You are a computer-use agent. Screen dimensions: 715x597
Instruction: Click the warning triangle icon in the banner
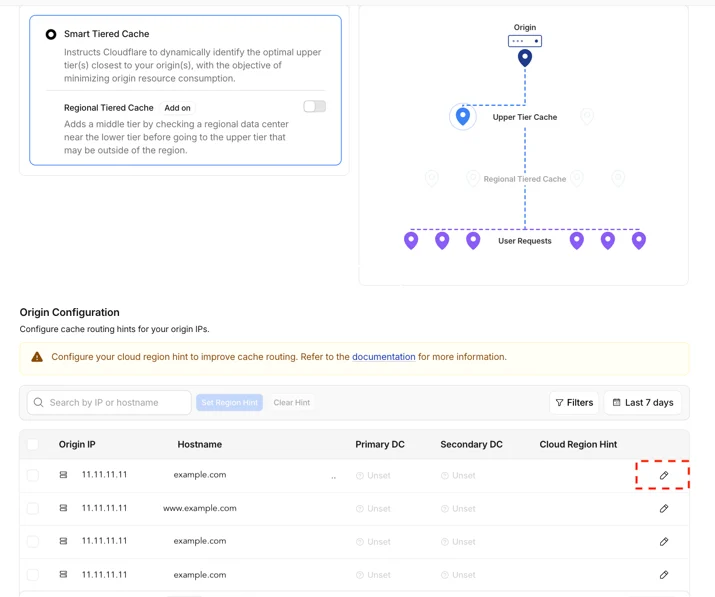[x=37, y=357]
